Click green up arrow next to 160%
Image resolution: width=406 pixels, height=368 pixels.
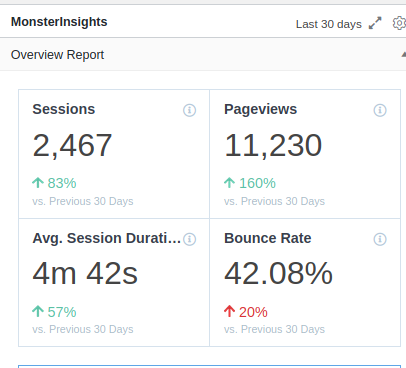(x=229, y=183)
